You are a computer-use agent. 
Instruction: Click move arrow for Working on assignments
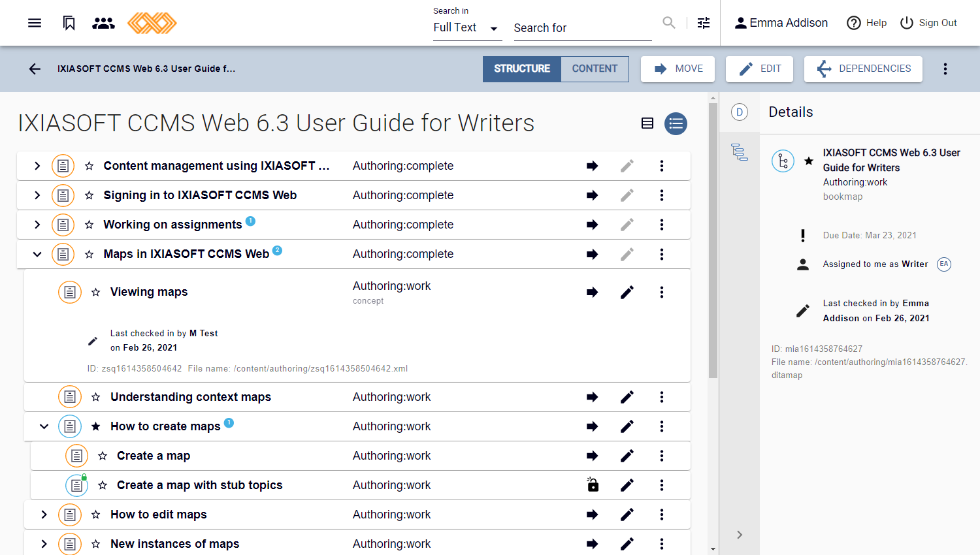coord(593,225)
